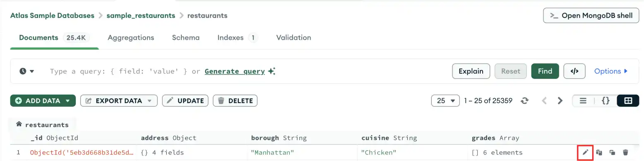644x161 pixels.
Task: Click the Generate query link
Action: point(235,71)
